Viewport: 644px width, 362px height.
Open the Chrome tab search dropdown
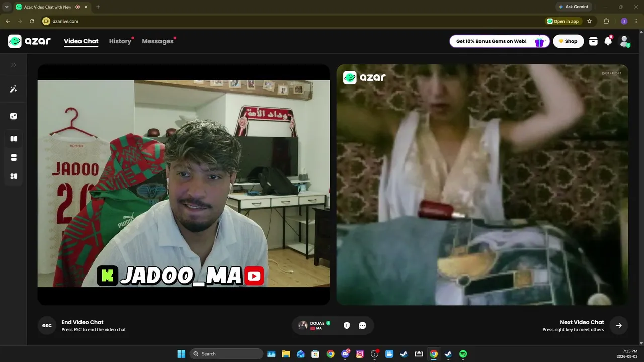point(7,7)
